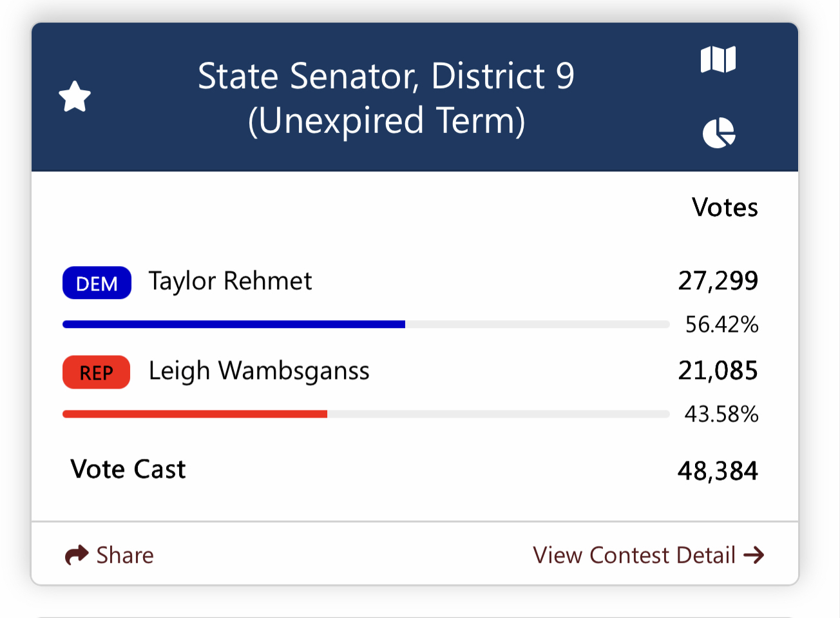840x618 pixels.
Task: Open the pie chart view icon
Action: (x=719, y=133)
